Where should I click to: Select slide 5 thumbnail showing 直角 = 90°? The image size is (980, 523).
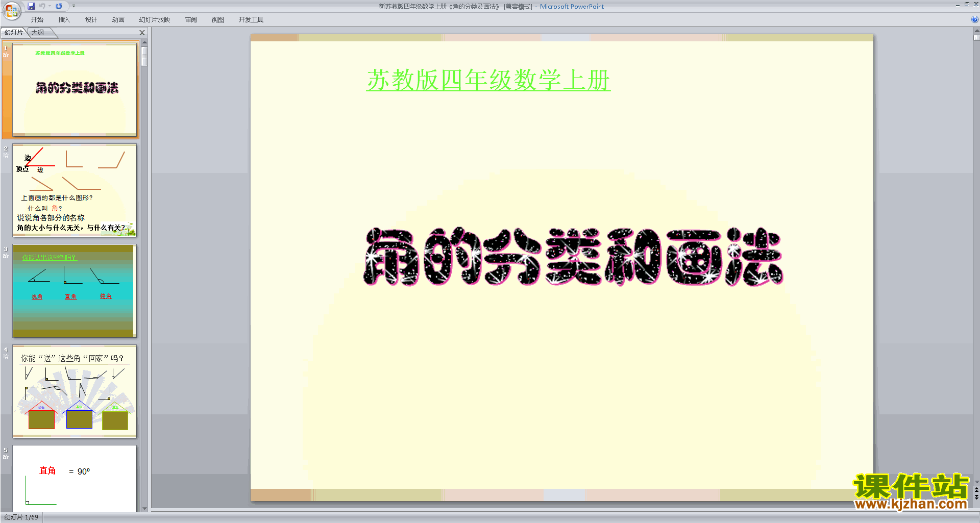75,478
